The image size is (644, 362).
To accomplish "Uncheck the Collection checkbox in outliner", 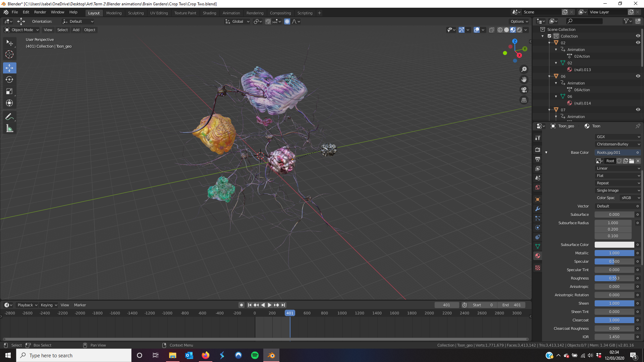I will 549,36.
